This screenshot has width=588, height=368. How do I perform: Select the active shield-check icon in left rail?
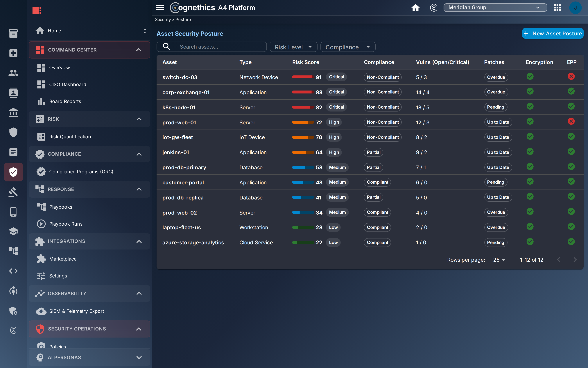point(13,172)
